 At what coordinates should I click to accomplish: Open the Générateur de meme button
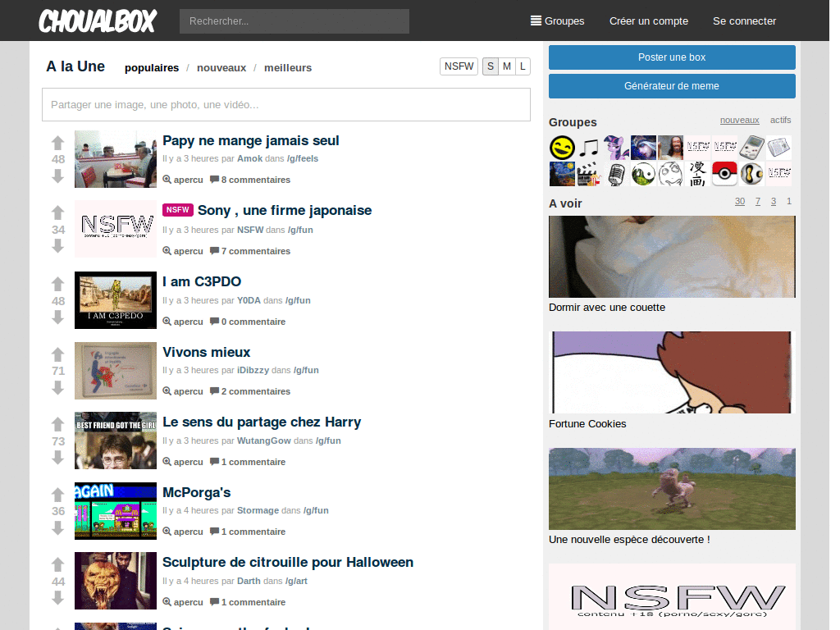672,86
